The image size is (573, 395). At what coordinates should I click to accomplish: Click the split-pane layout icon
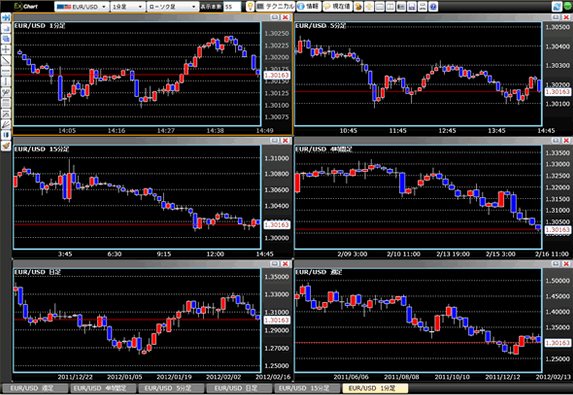pyautogui.click(x=390, y=7)
